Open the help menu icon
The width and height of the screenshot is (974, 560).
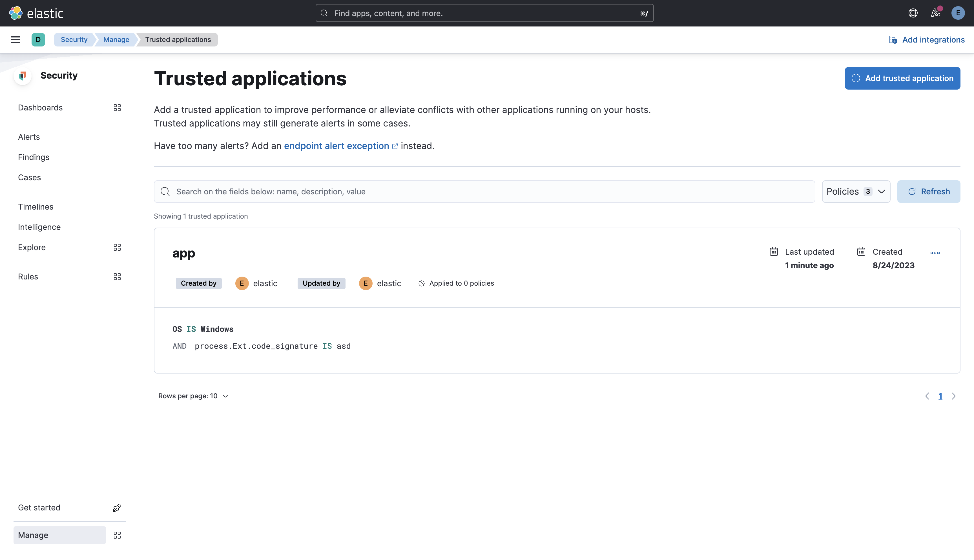(913, 13)
